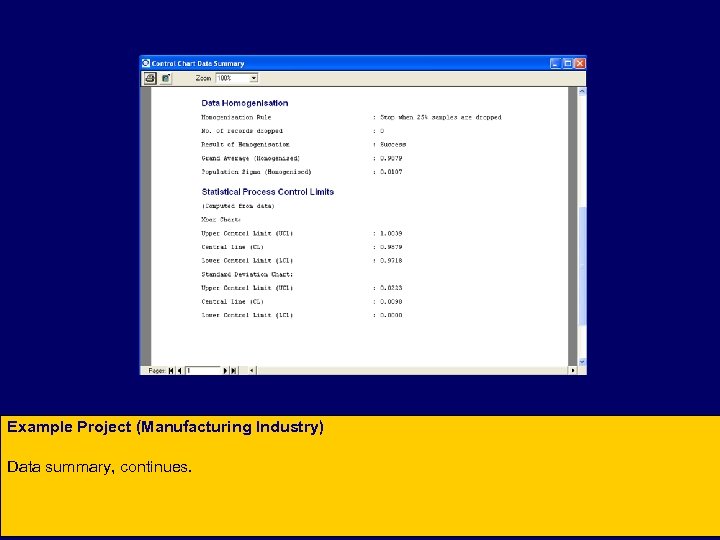720x540 pixels.
Task: Click the Print report icon
Action: (x=150, y=78)
